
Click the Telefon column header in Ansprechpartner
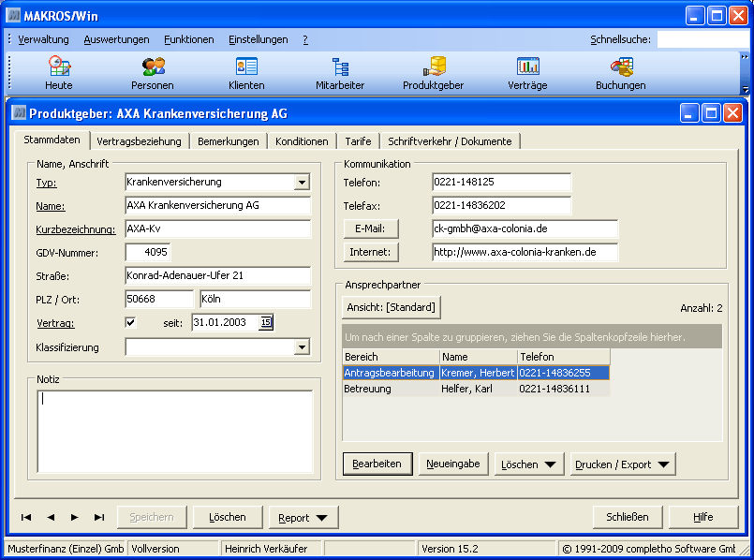point(564,357)
